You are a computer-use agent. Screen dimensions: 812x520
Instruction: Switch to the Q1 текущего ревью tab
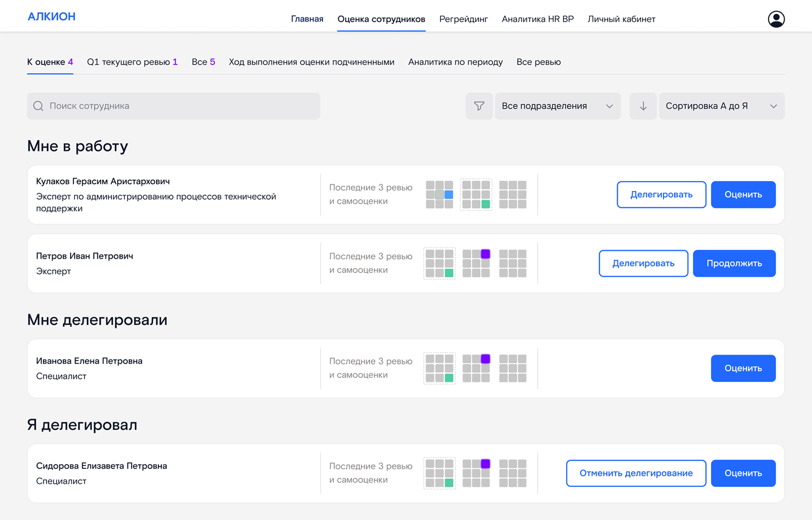pos(132,62)
